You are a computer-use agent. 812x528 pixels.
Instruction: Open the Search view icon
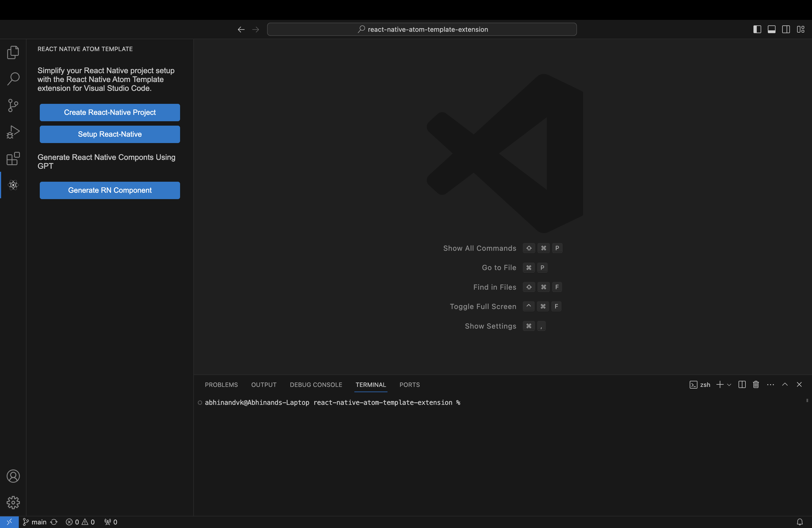tap(13, 78)
